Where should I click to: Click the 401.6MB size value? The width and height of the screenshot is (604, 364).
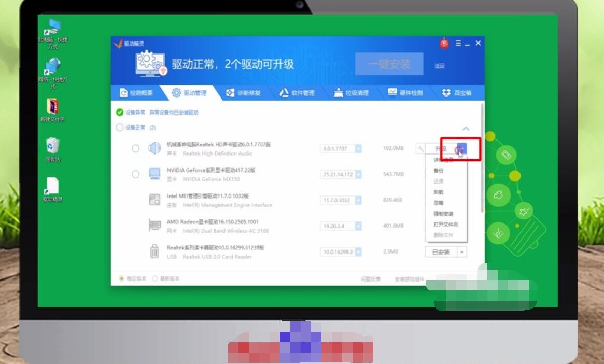point(394,226)
